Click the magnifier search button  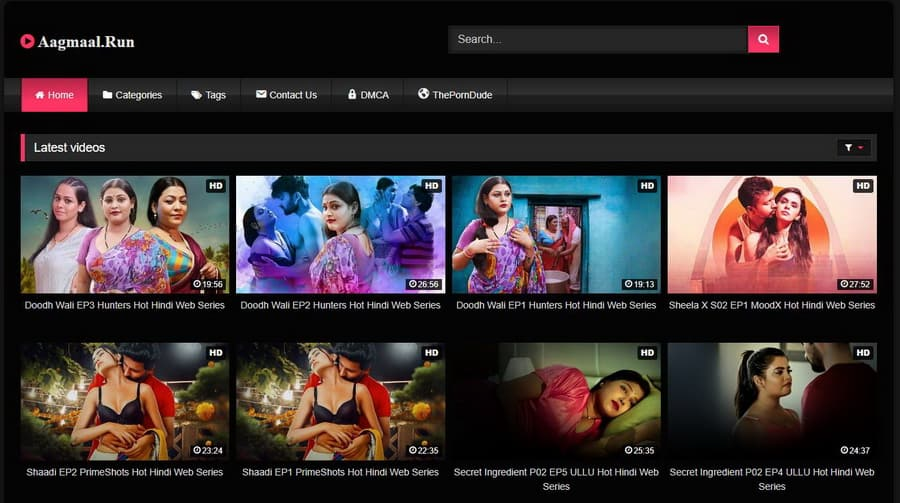tap(763, 39)
